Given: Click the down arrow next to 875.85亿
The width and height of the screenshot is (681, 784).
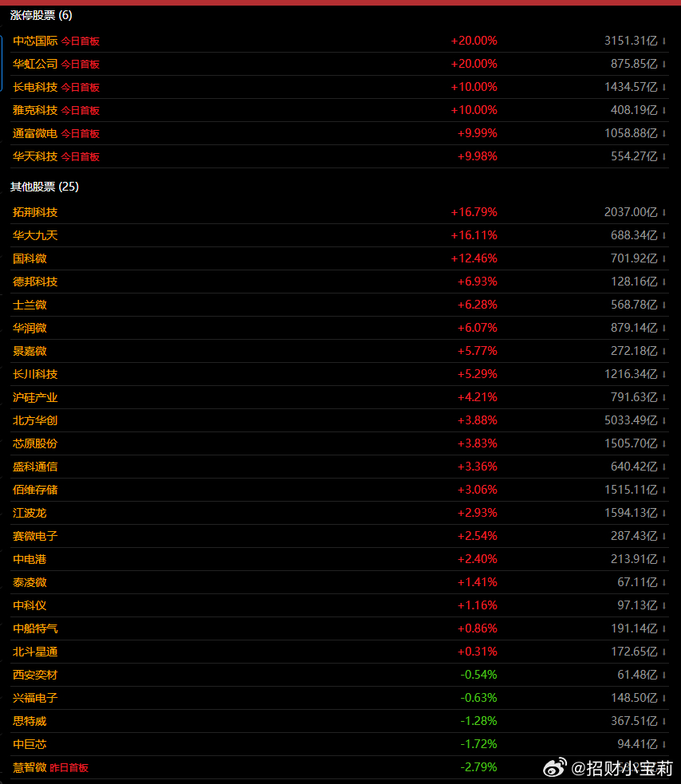Looking at the screenshot, I should (x=664, y=64).
